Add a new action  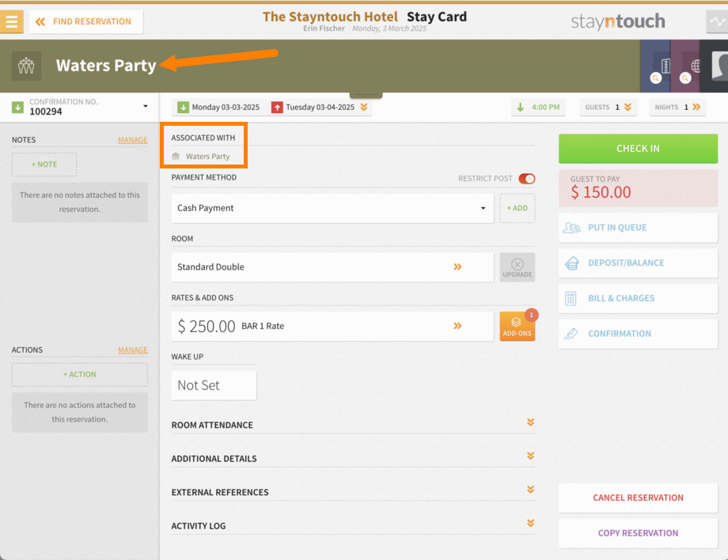pyautogui.click(x=80, y=374)
